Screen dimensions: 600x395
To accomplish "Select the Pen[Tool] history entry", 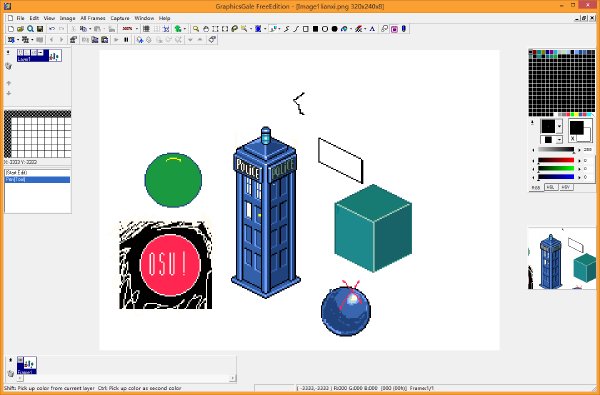I will click(38, 180).
